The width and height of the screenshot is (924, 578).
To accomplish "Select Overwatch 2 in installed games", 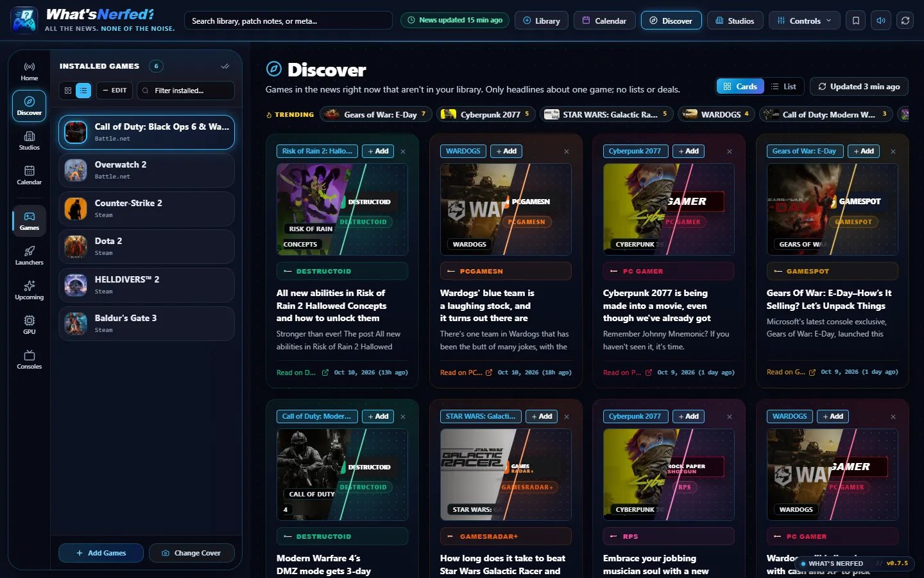I will click(146, 170).
